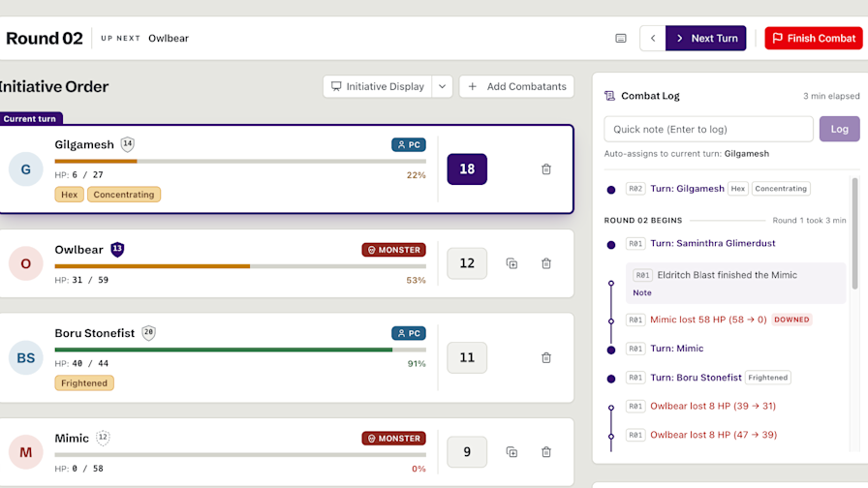Select Mimic's M avatar

click(x=26, y=452)
